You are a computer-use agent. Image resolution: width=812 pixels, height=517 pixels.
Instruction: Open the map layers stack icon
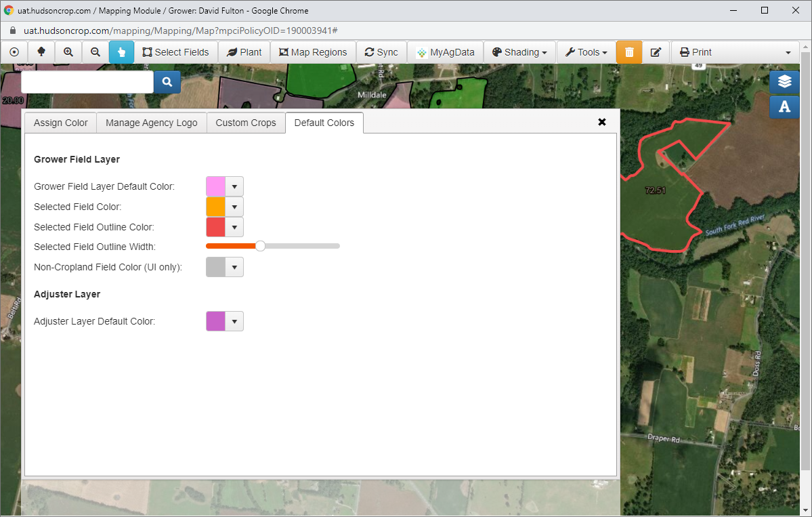point(784,81)
